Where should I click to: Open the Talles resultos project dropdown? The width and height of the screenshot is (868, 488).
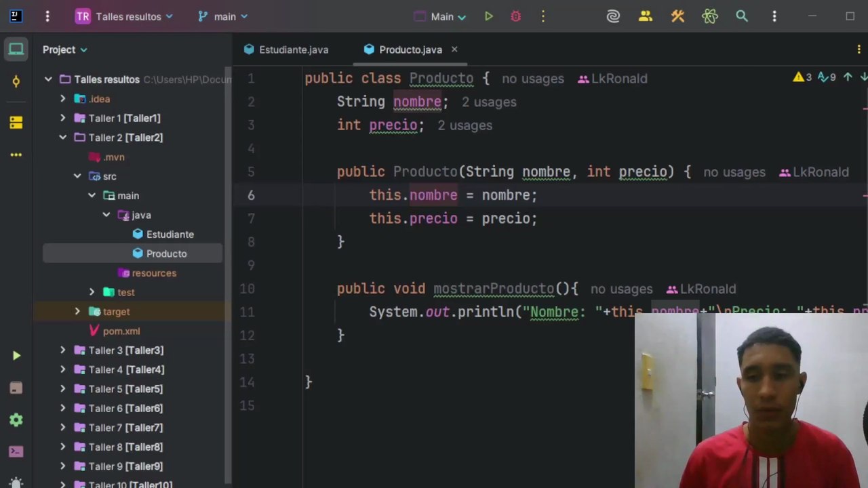pyautogui.click(x=124, y=16)
